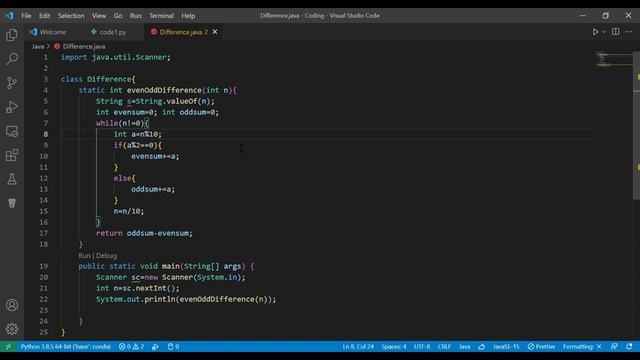
Task: Open the editor More Actions menu
Action: pyautogui.click(x=629, y=32)
